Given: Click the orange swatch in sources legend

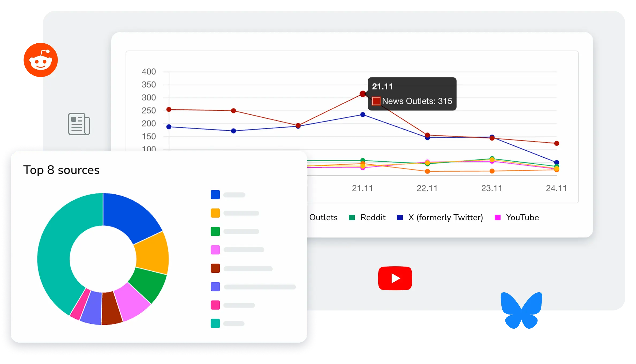Looking at the screenshot, I should [215, 213].
